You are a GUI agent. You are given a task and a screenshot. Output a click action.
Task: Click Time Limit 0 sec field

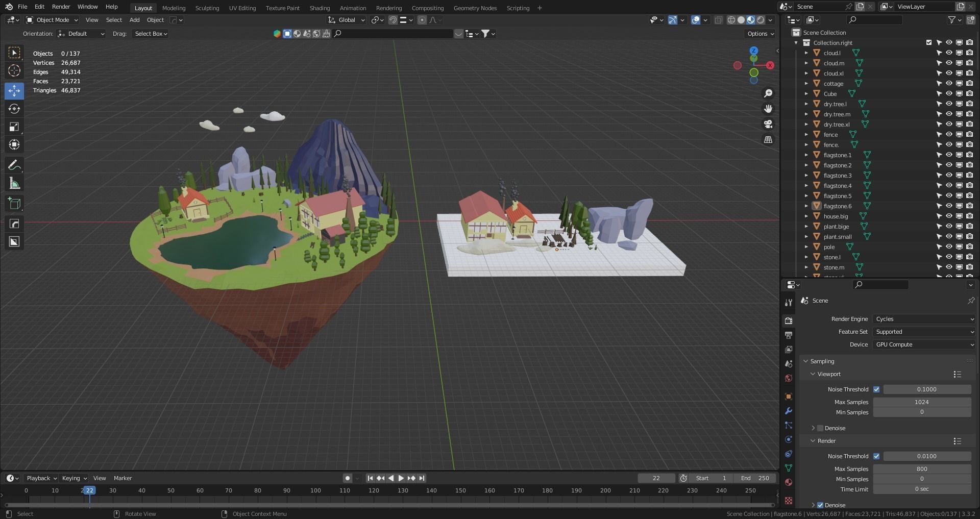[x=922, y=489]
